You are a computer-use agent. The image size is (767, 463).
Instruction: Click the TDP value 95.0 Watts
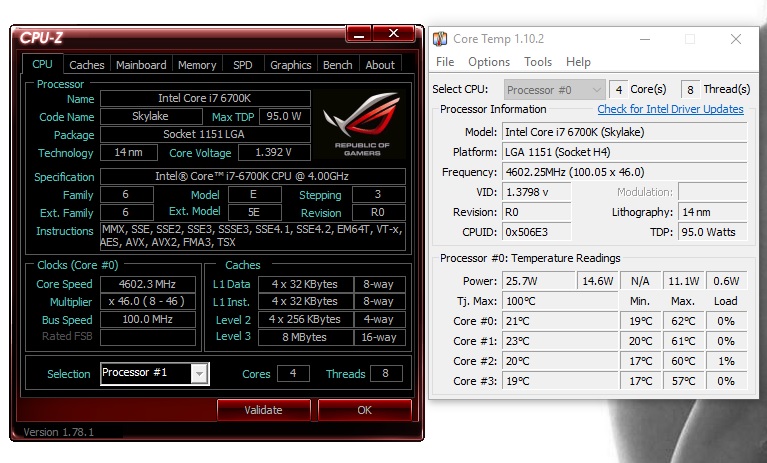click(x=713, y=232)
